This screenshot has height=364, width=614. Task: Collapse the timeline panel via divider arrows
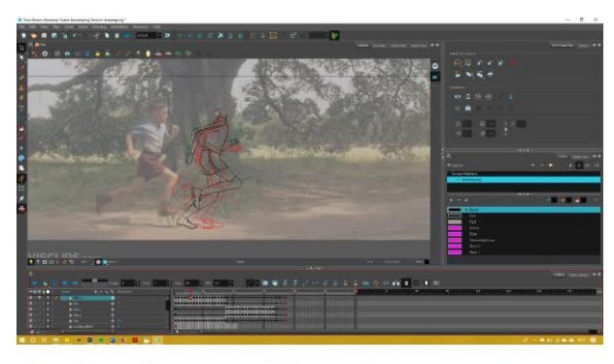coord(315,268)
